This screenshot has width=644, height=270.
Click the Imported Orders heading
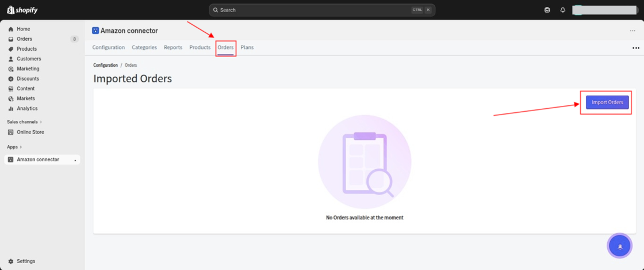(x=132, y=79)
